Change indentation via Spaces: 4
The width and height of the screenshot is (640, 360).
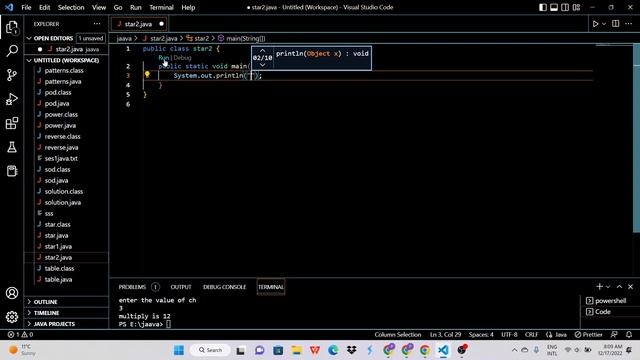click(481, 335)
